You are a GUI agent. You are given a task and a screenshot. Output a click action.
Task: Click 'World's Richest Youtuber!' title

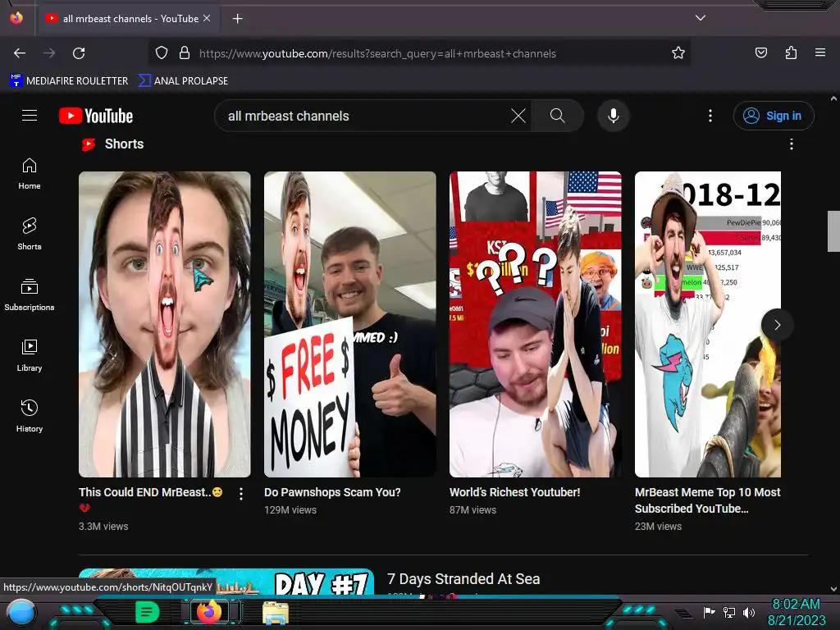(x=515, y=492)
